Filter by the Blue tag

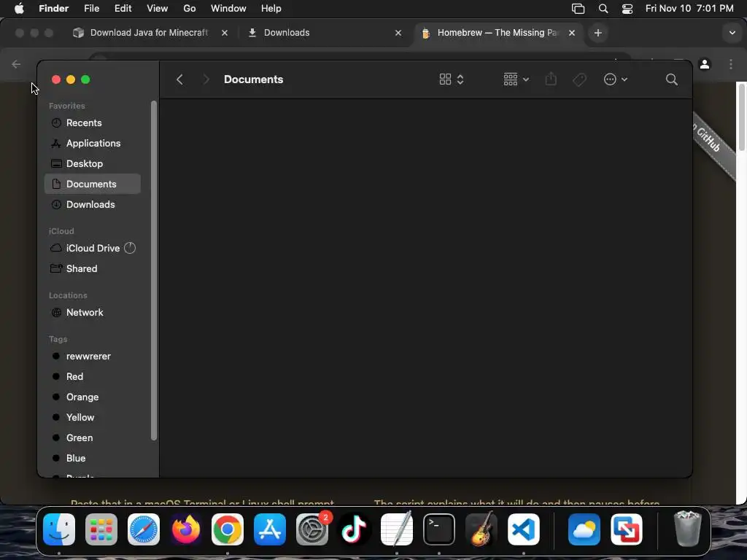(x=93, y=458)
